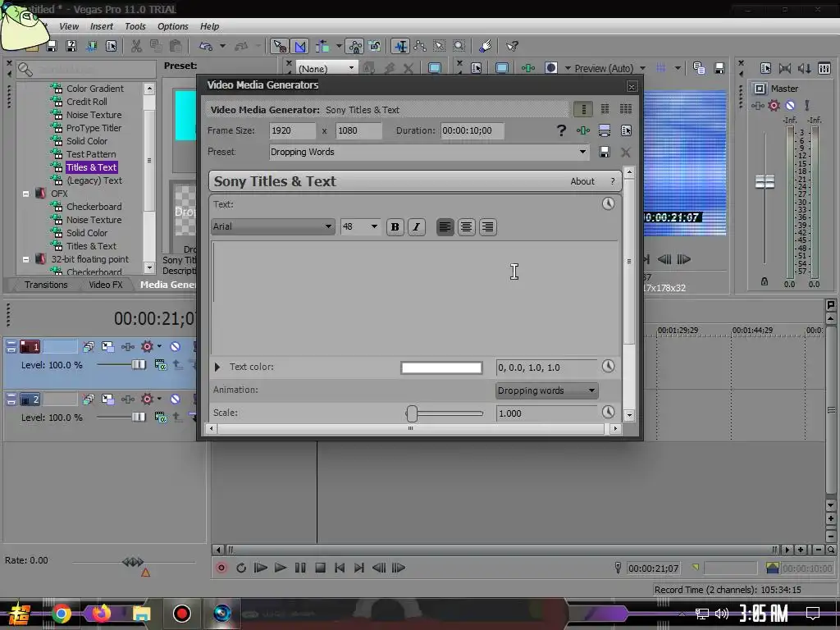Select Credit Roll generator
The width and height of the screenshot is (840, 630).
(86, 102)
